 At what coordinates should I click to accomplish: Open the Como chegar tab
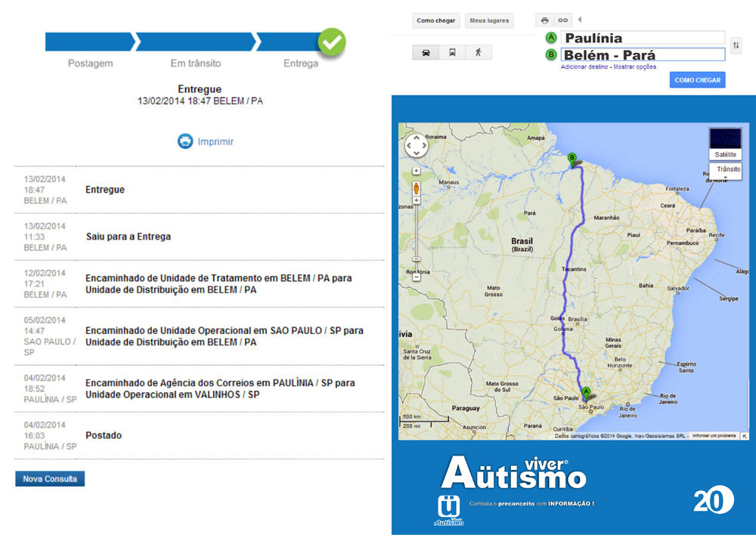[436, 20]
